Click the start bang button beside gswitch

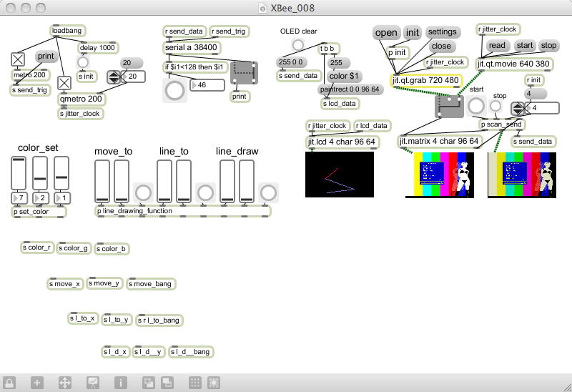coord(476,106)
